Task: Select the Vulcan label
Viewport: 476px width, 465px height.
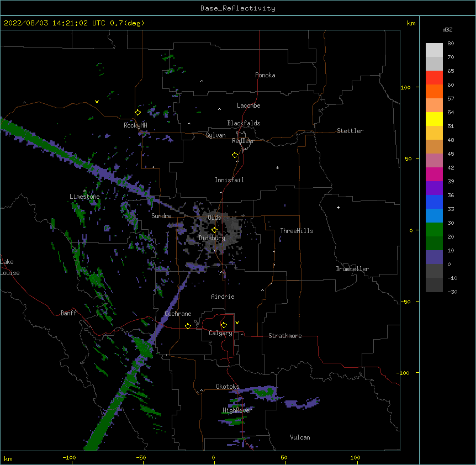Action: pyautogui.click(x=300, y=437)
